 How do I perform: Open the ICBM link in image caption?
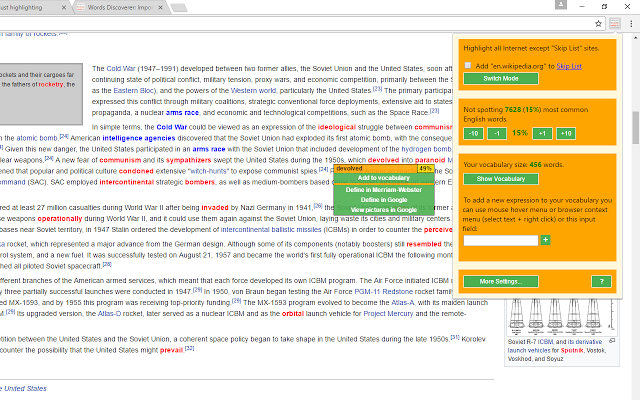point(545,342)
